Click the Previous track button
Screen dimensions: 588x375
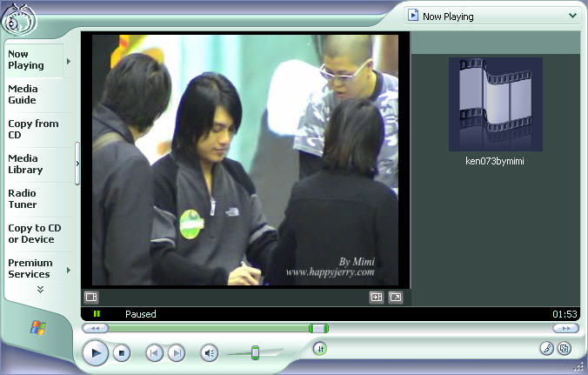pyautogui.click(x=154, y=353)
